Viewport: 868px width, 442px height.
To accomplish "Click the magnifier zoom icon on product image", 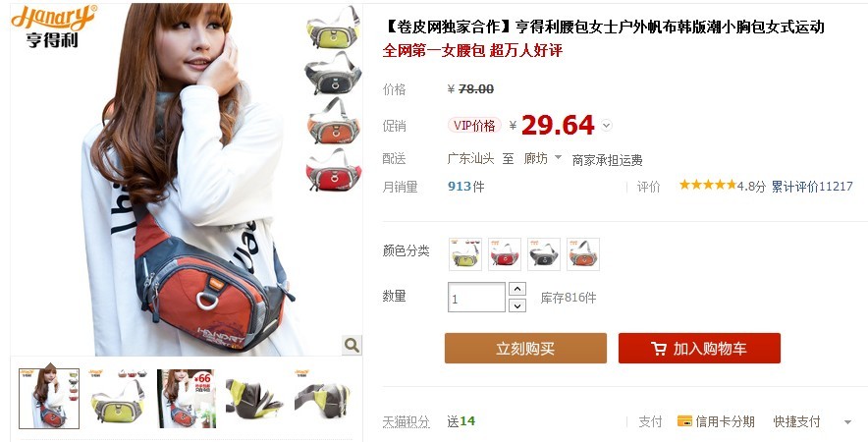I will coord(352,345).
